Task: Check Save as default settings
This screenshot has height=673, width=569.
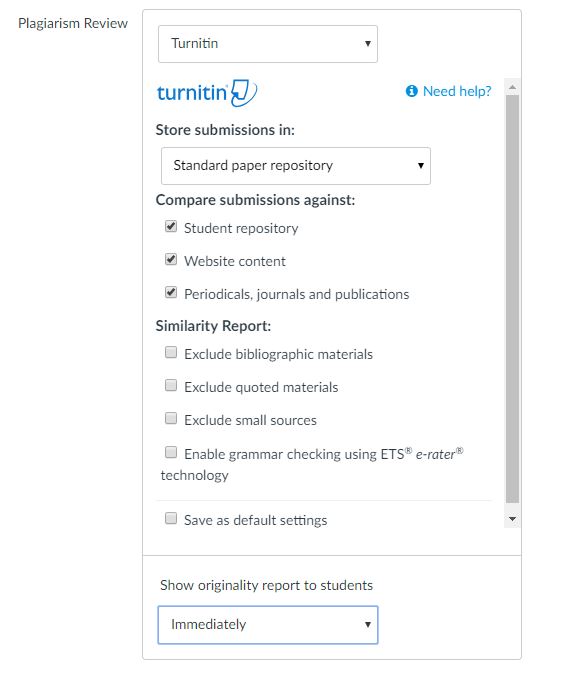Action: (x=171, y=518)
